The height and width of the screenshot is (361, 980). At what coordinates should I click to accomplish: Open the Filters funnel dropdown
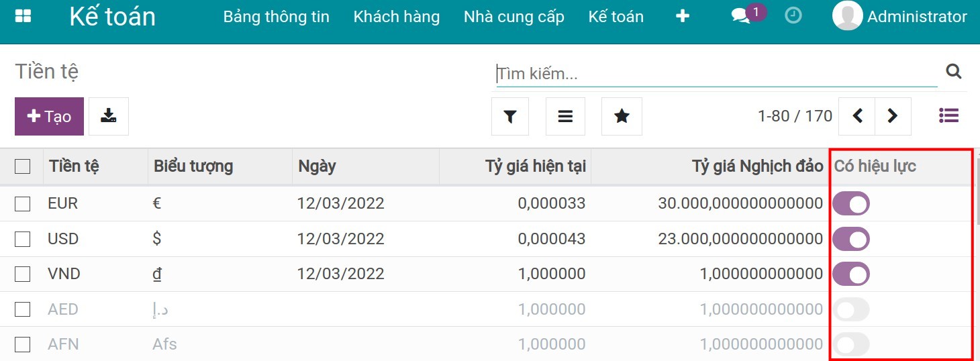tap(510, 116)
